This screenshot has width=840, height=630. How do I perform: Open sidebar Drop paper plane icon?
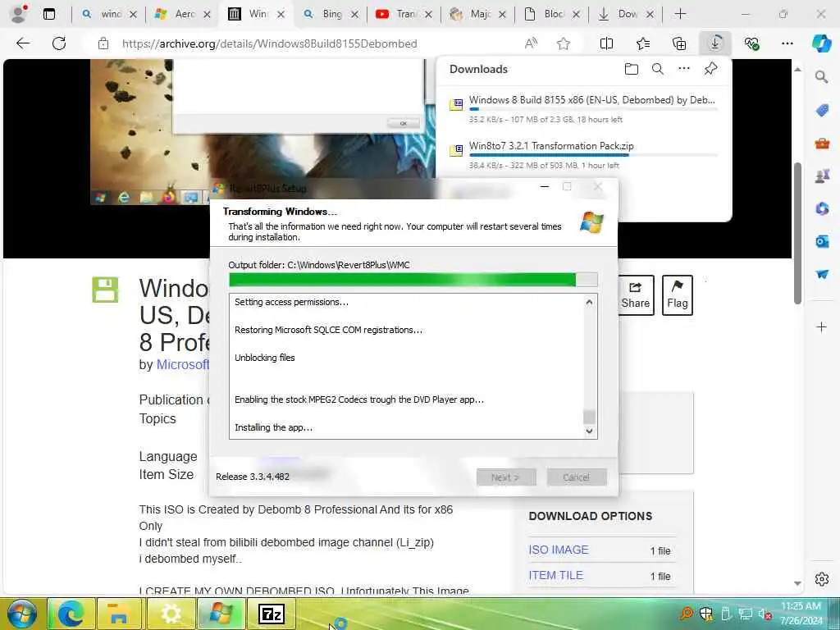point(822,274)
